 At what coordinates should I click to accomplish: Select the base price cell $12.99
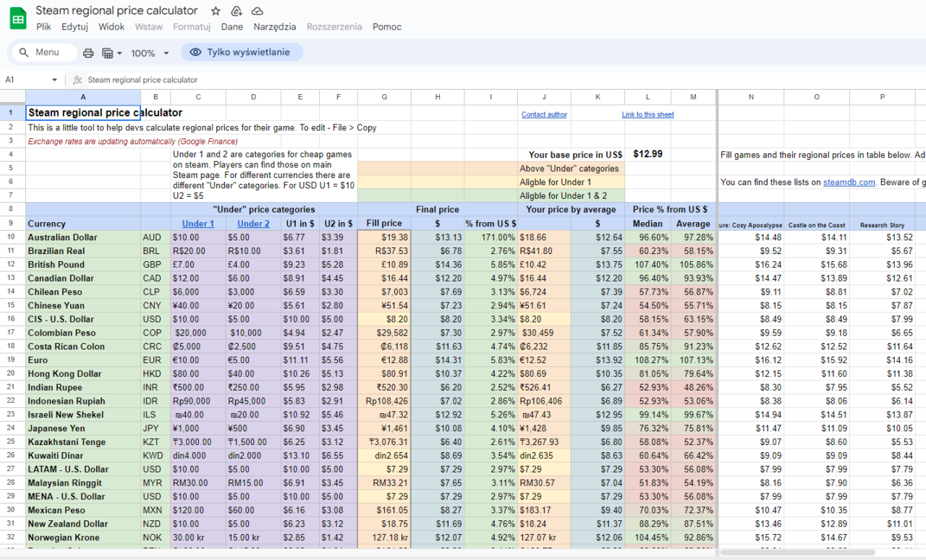(647, 154)
